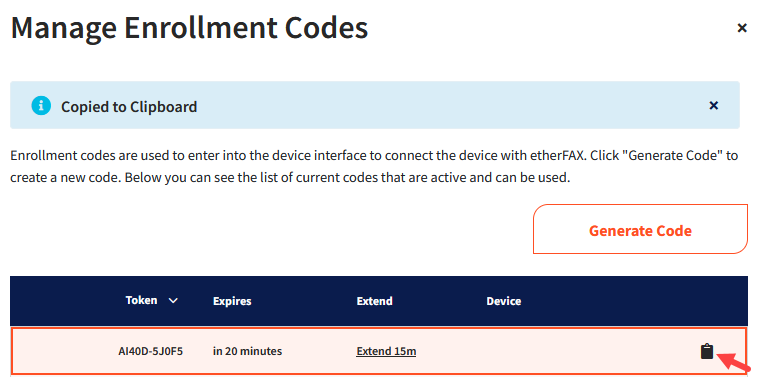
Task: Click the dark blue table header bar
Action: (379, 301)
